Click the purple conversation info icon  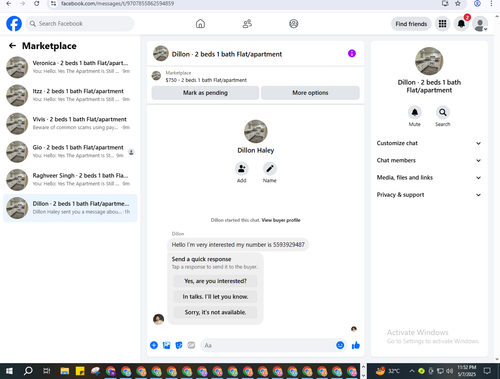pyautogui.click(x=352, y=53)
